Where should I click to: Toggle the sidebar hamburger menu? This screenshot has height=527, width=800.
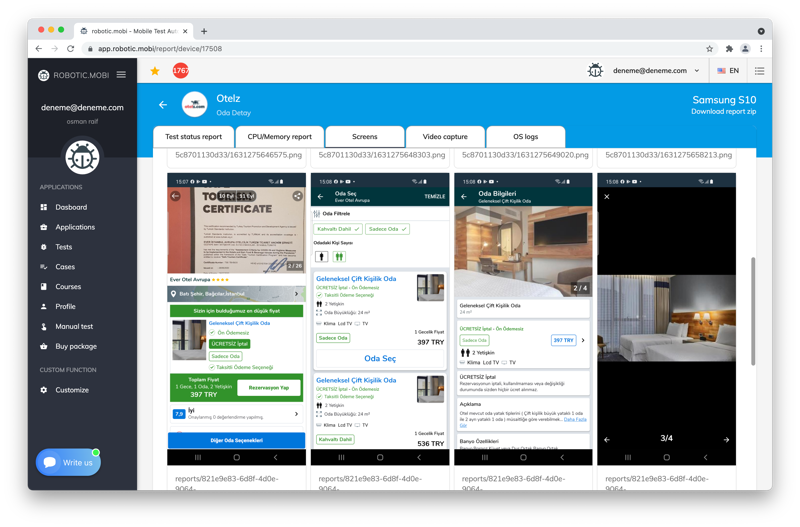tap(121, 75)
